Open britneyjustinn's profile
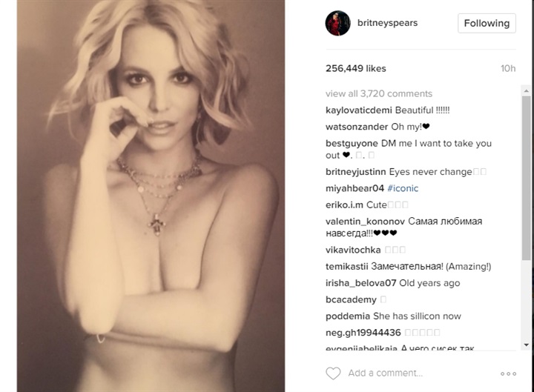Screen dimensions: 534x392 tap(355, 172)
